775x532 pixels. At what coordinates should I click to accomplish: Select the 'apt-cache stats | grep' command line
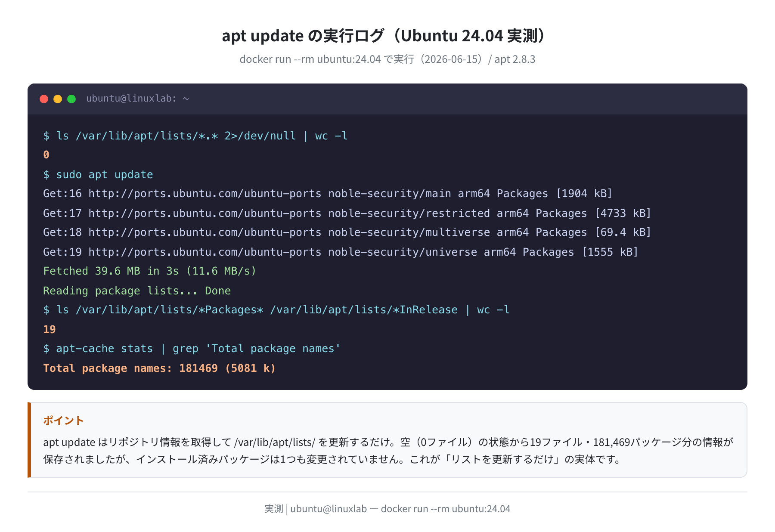click(x=192, y=349)
